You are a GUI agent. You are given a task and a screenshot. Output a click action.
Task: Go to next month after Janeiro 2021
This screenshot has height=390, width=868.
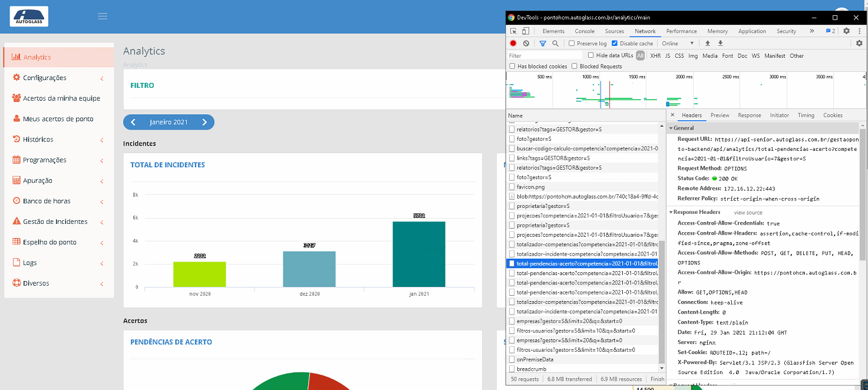click(x=204, y=122)
